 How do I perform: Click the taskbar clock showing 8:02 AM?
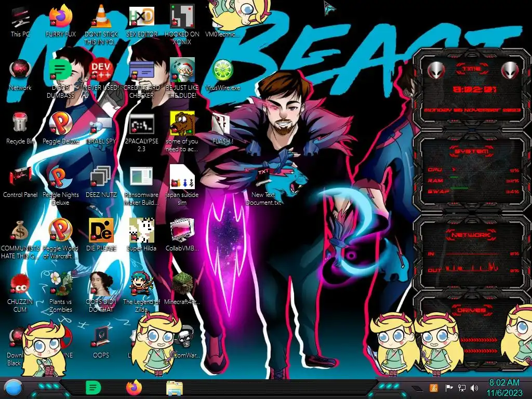[504, 388]
